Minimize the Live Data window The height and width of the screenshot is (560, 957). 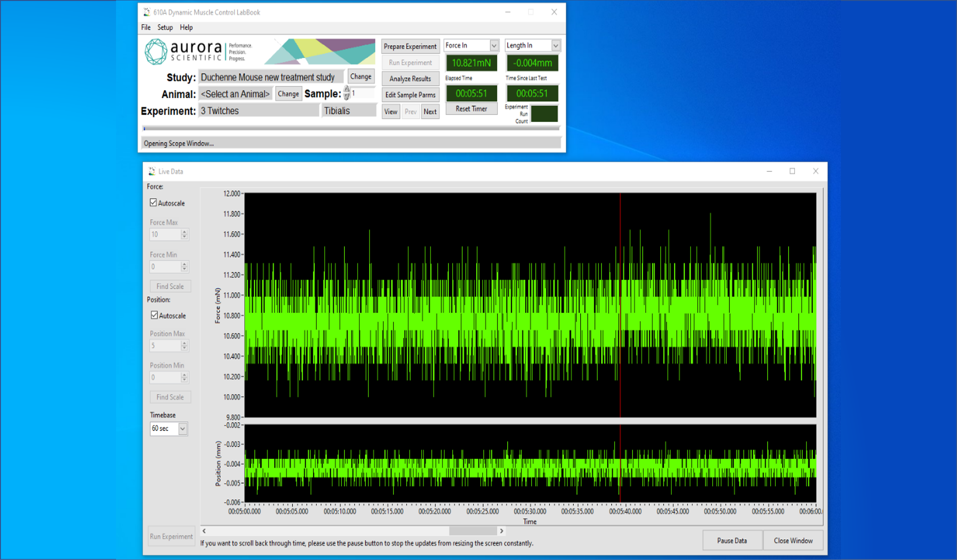tap(769, 171)
